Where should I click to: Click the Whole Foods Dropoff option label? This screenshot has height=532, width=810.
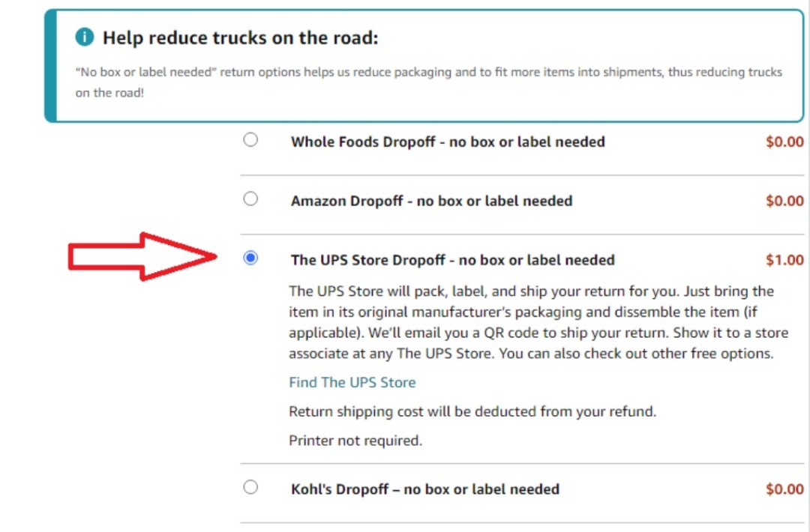click(448, 142)
